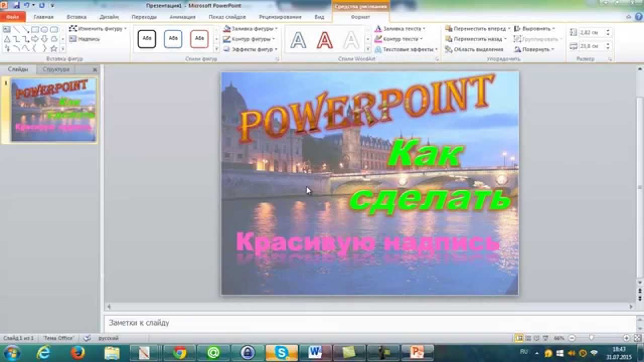Open Изменить фигуру dropdown
The height and width of the screenshot is (362, 644).
click(98, 29)
